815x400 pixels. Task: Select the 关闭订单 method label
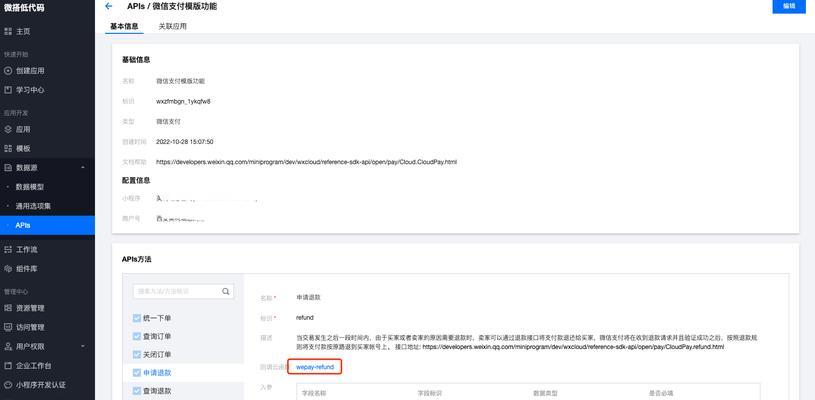click(157, 354)
